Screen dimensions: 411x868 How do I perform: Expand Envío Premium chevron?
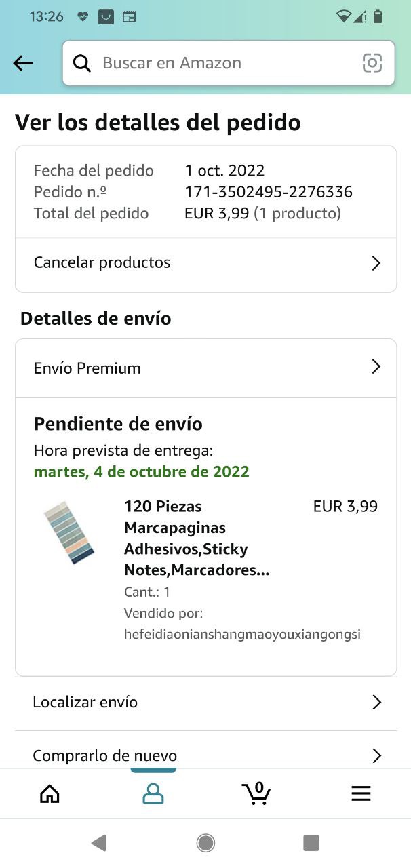pos(376,367)
